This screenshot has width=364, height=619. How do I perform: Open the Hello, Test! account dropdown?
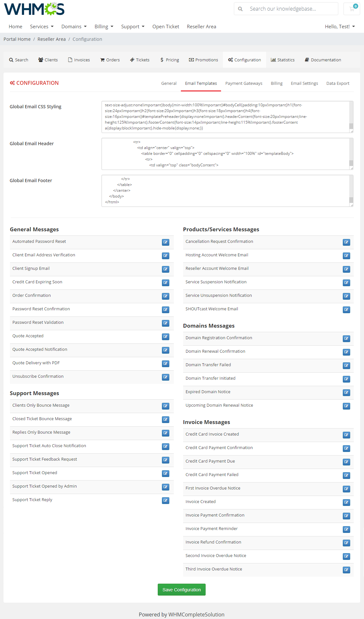tap(340, 27)
